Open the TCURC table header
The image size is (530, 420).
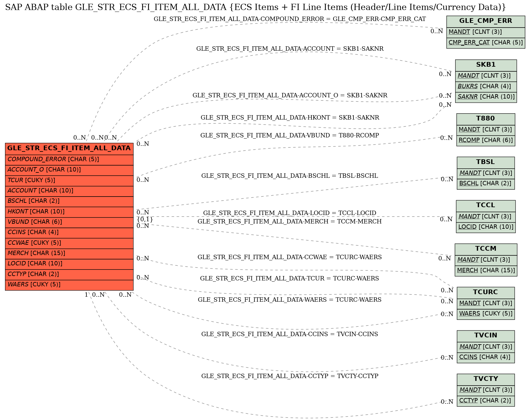pos(486,293)
